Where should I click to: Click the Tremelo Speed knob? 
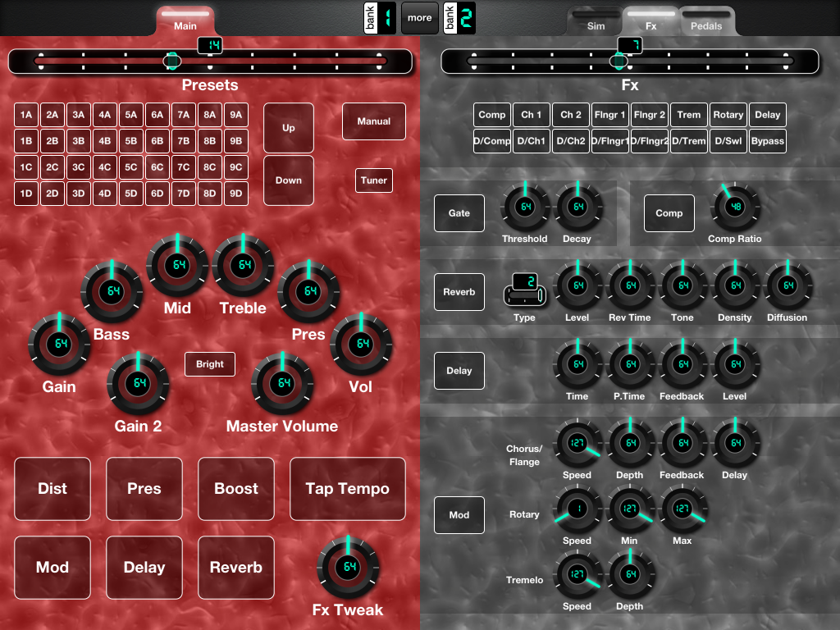click(577, 574)
